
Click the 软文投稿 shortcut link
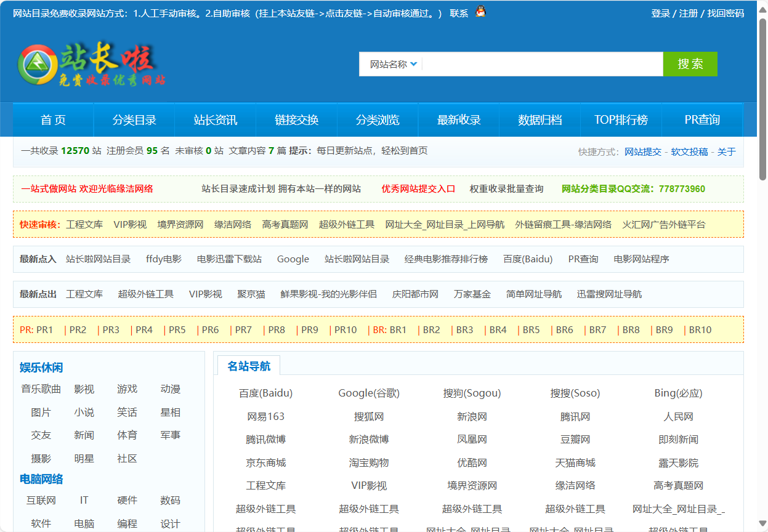coord(689,151)
